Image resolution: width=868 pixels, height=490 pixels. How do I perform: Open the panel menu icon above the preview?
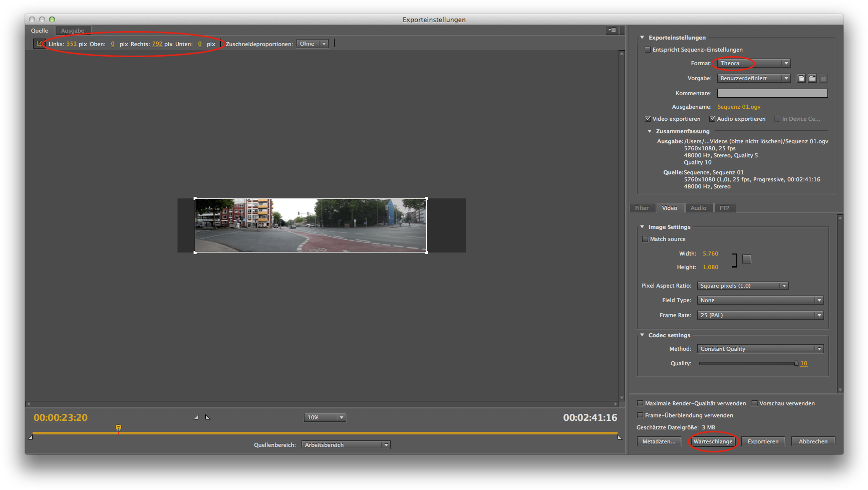[x=612, y=30]
